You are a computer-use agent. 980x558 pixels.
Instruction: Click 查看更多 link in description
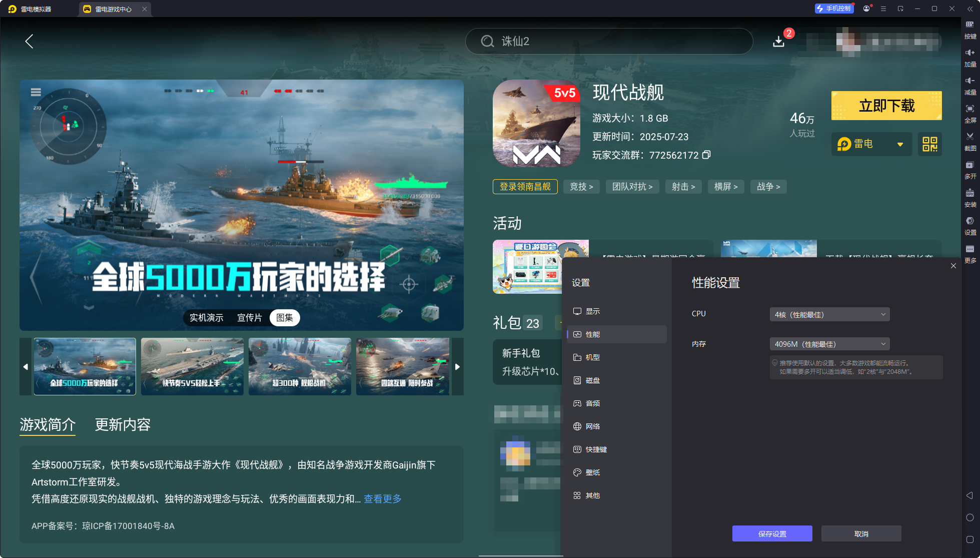pyautogui.click(x=383, y=499)
